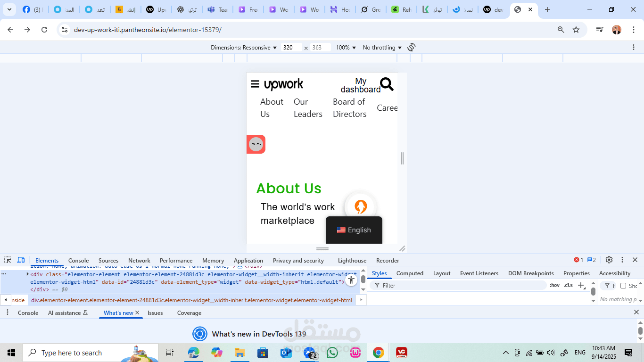Open the tab search chevron dropdown
Viewport: 644px width, 362px height.
click(x=9, y=9)
